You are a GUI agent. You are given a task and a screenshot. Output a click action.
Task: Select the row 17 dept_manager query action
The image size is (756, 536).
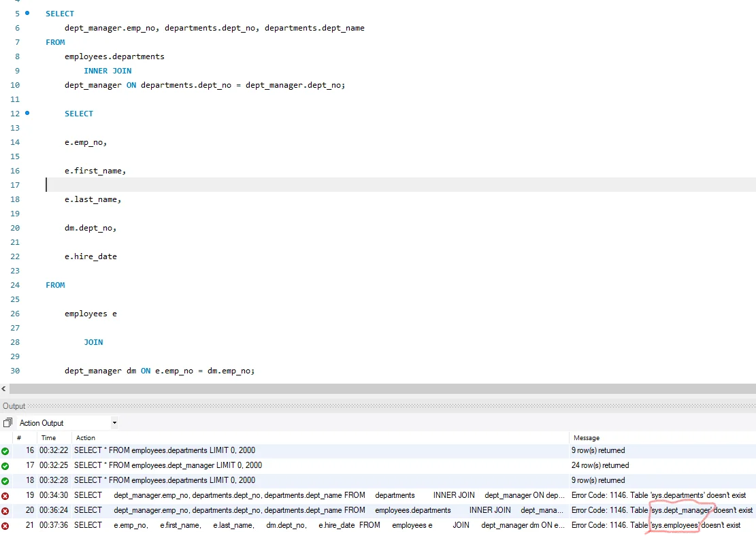[168, 466]
